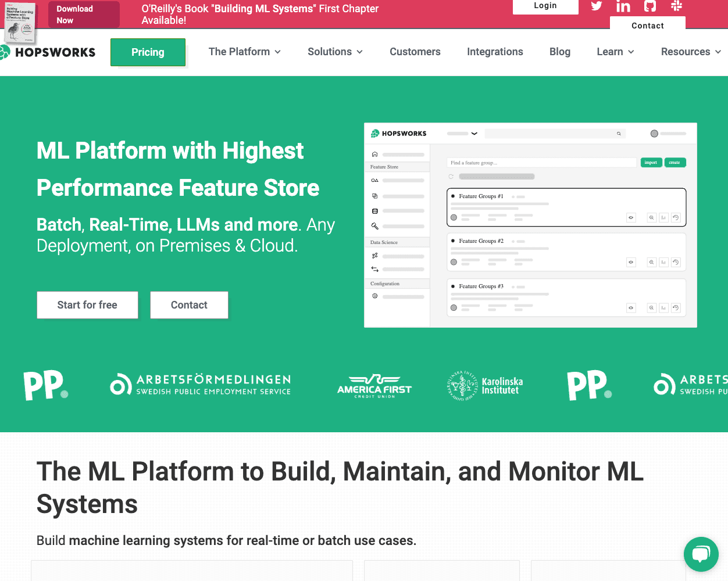Select the Feature Groups #1 card
Viewport: 728px width, 581px height.
[566, 207]
